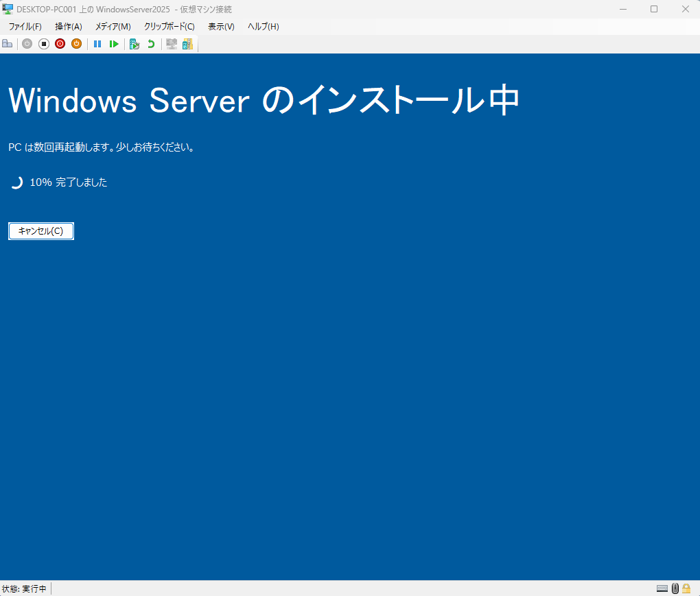
Task: Click the grayed-out enhanced session monitor icon
Action: pyautogui.click(x=172, y=44)
